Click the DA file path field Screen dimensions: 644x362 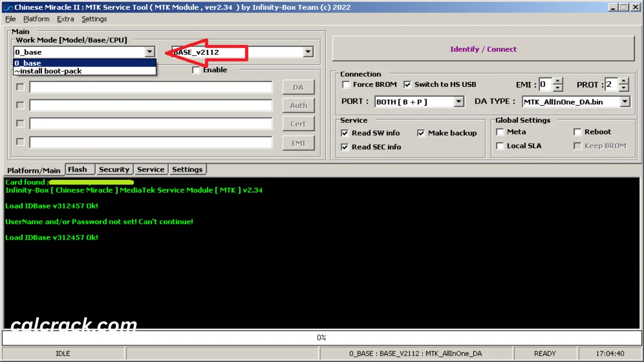pos(151,87)
